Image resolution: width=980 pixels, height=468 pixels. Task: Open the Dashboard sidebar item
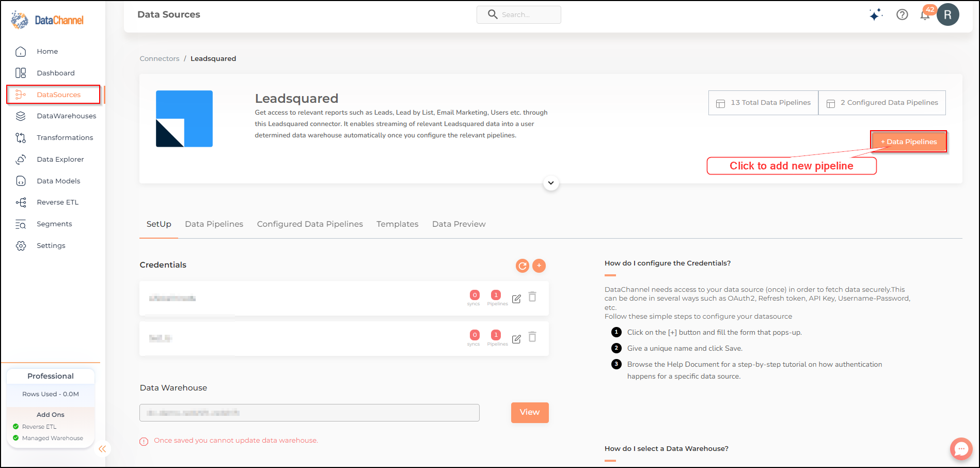click(56, 73)
